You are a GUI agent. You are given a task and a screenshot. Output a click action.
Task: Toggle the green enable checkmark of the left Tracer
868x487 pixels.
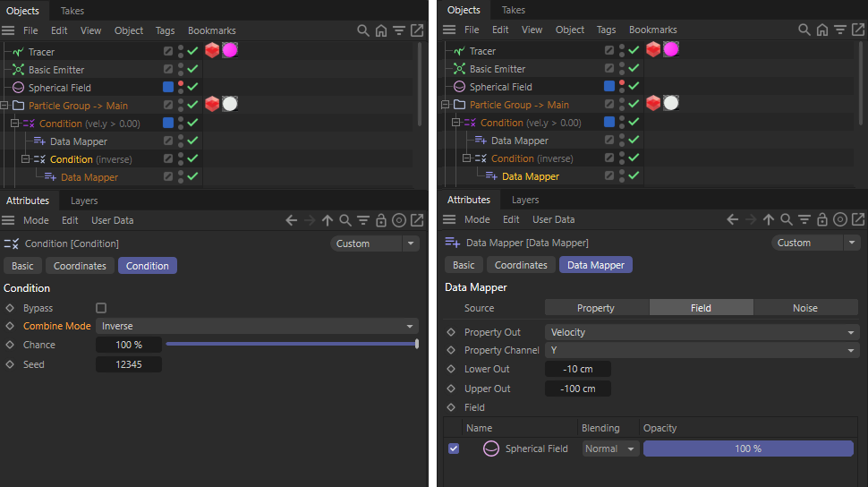192,51
